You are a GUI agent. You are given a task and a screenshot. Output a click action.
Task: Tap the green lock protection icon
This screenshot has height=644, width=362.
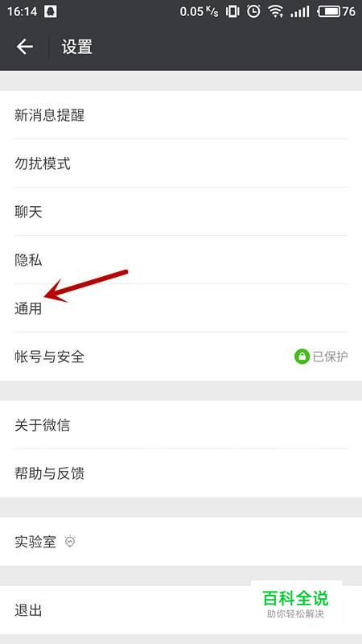[302, 357]
